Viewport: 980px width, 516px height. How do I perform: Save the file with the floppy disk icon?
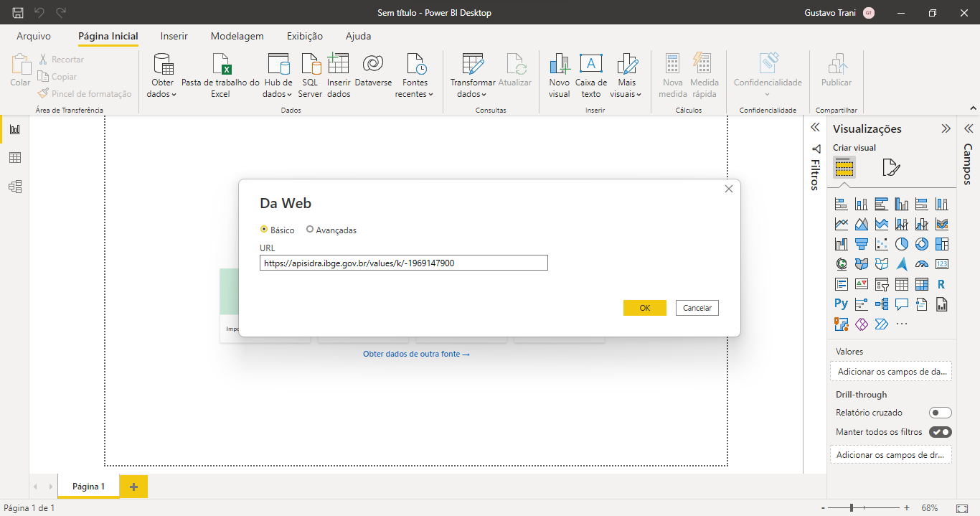click(x=18, y=12)
